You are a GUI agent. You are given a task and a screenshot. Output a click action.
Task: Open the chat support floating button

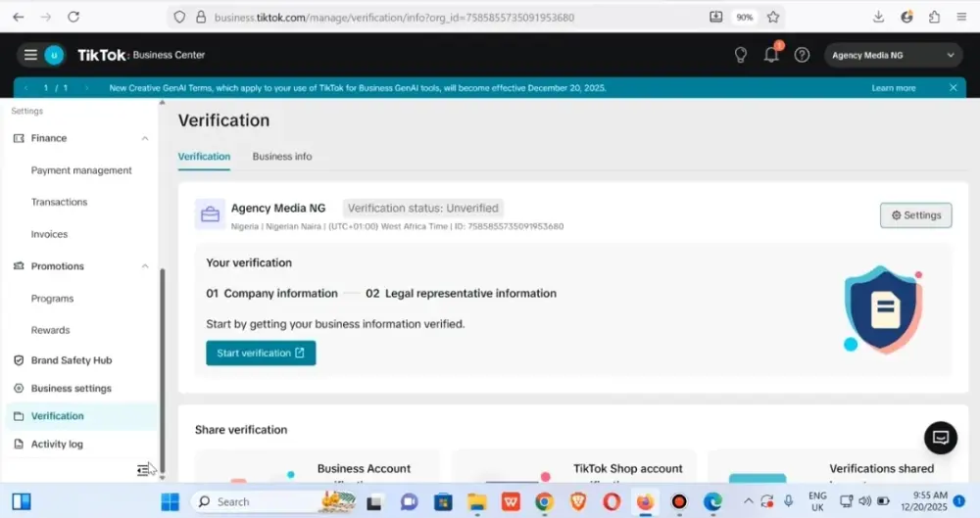point(941,438)
